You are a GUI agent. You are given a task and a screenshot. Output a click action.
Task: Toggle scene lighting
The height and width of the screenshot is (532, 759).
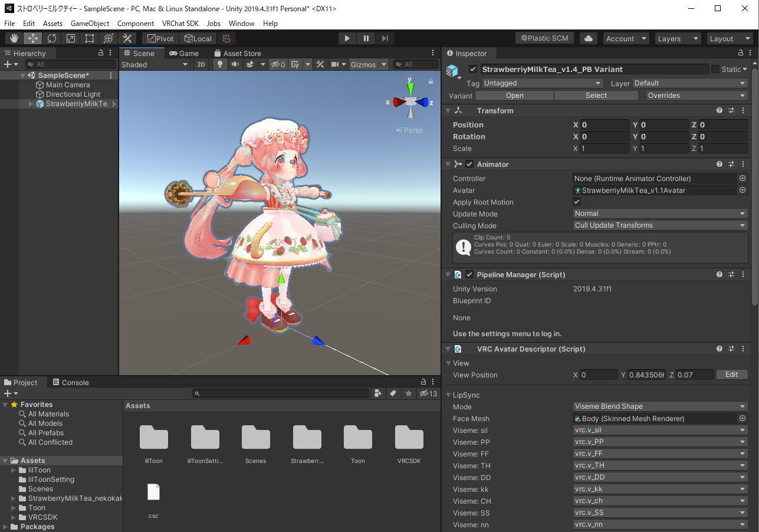[x=220, y=64]
